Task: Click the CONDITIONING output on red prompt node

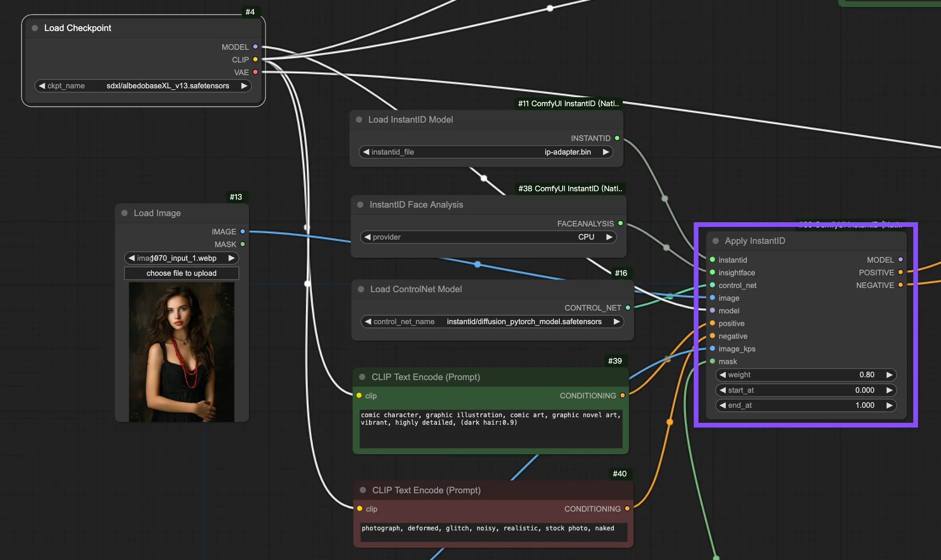Action: point(627,509)
